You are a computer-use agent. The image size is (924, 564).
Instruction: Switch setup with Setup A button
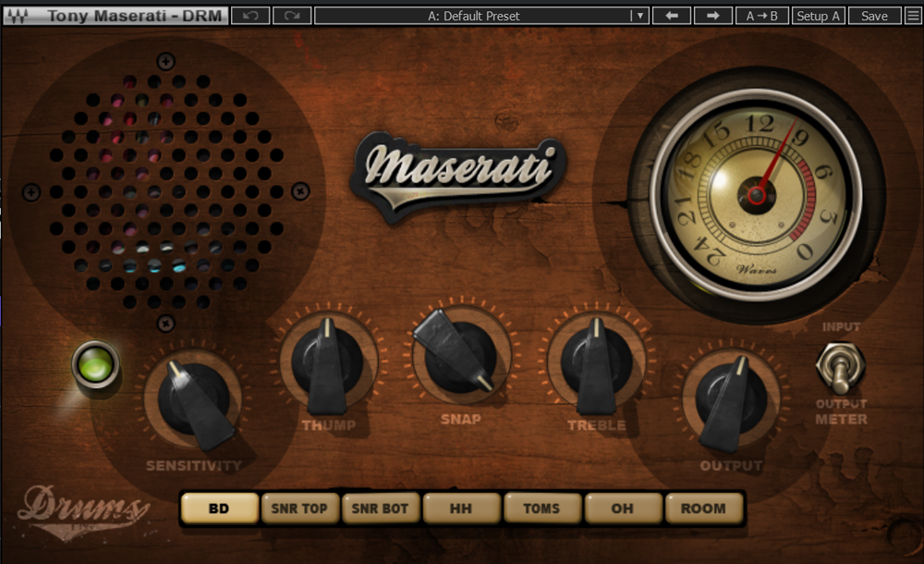click(x=819, y=16)
